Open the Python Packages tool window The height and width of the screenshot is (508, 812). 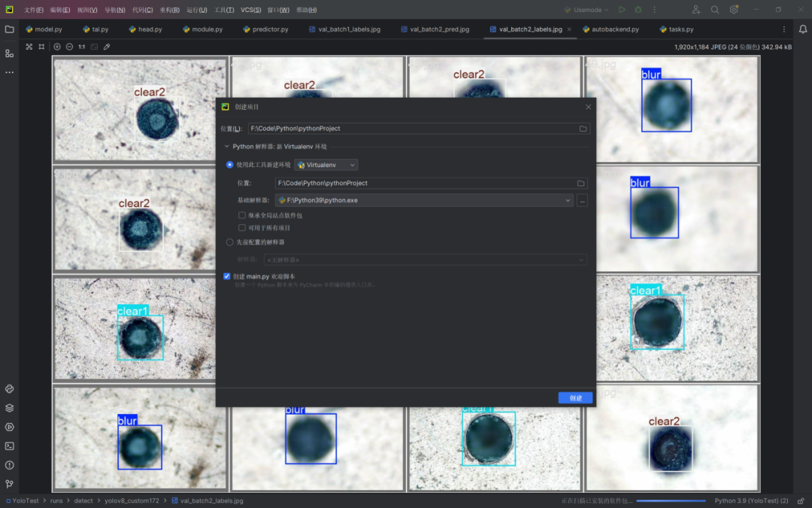coord(9,408)
